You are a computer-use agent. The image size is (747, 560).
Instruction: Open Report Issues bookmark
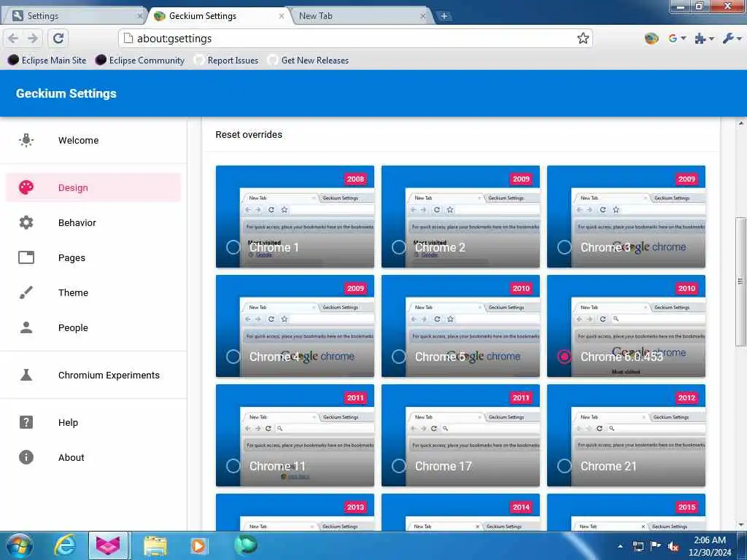[226, 60]
